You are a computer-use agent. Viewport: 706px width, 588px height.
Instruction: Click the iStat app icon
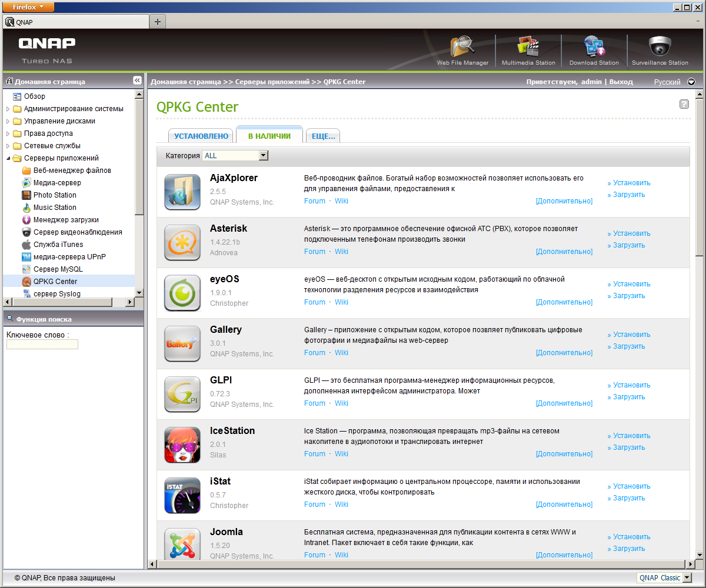(x=182, y=496)
